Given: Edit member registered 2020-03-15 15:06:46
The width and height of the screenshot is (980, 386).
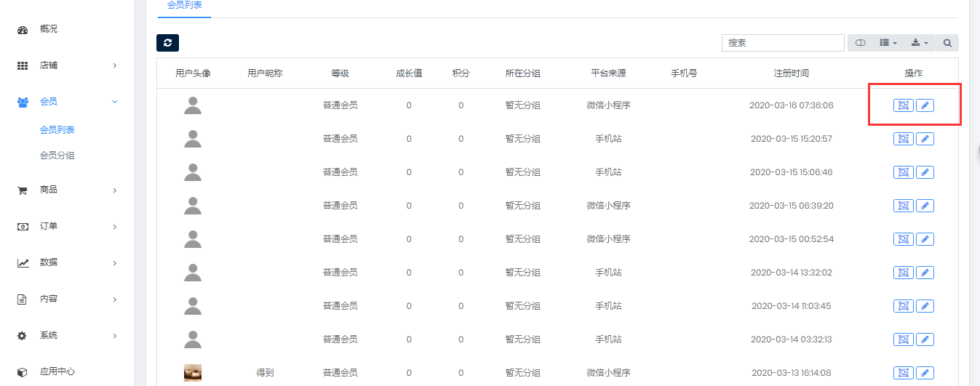Looking at the screenshot, I should pos(925,172).
